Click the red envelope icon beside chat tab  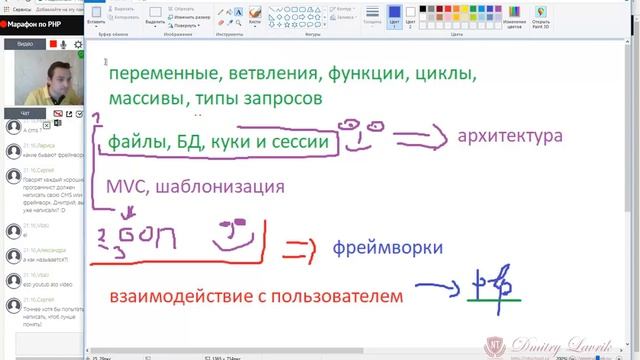(58, 114)
